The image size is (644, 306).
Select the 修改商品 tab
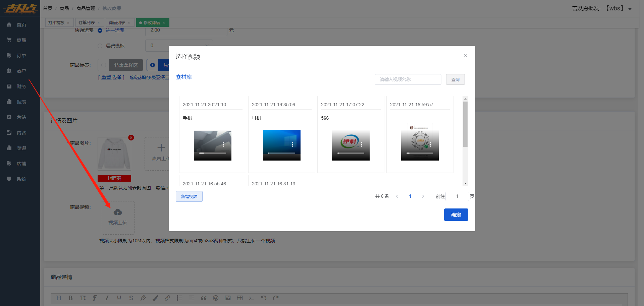(152, 22)
